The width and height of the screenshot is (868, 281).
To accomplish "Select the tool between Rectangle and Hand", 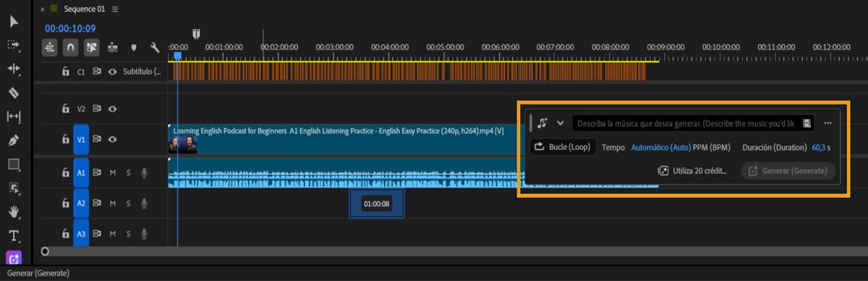I will coord(14,188).
